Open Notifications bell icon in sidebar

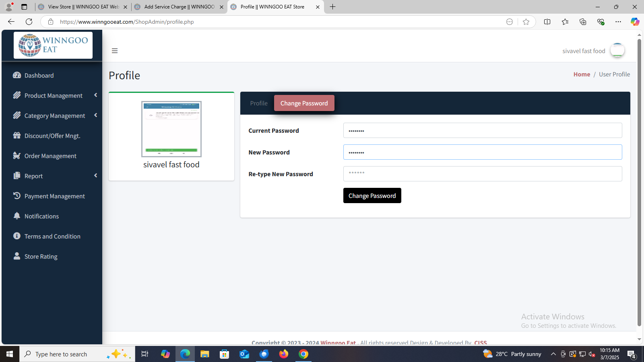17,216
